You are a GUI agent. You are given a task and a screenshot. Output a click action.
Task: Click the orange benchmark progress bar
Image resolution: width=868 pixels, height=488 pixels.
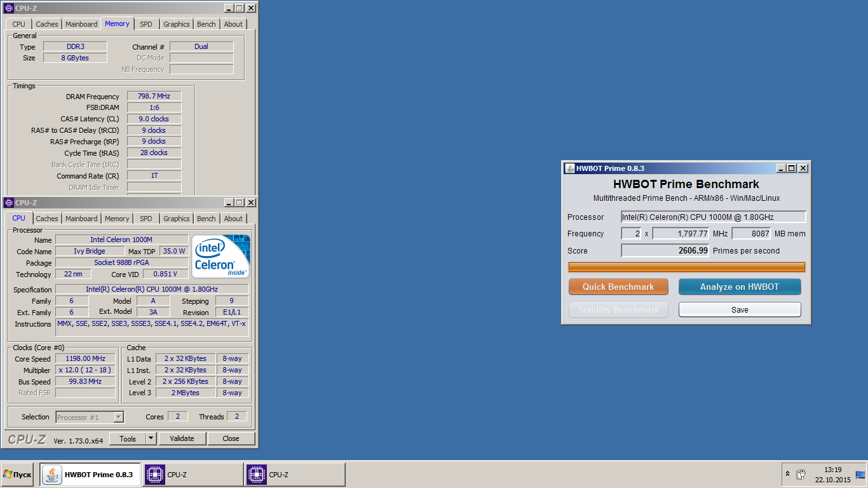pyautogui.click(x=686, y=267)
